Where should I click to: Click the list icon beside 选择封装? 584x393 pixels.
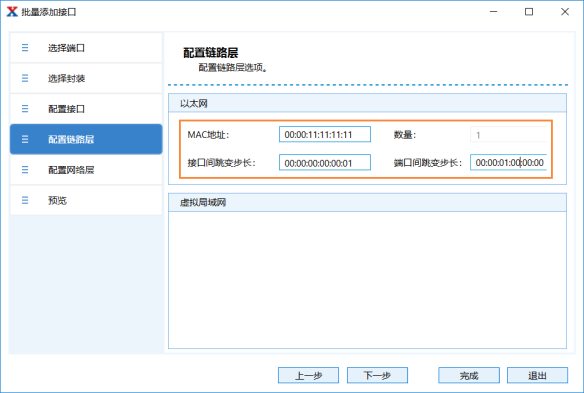[25, 78]
